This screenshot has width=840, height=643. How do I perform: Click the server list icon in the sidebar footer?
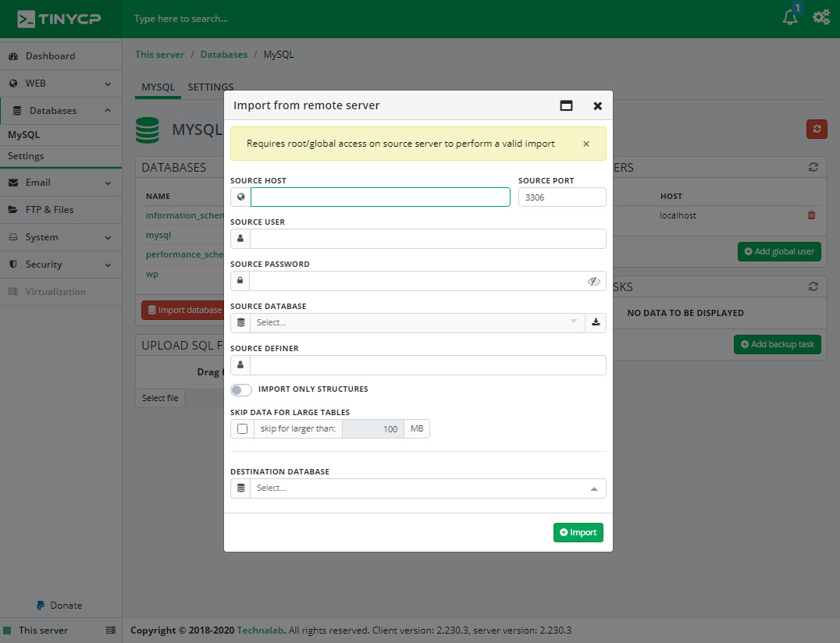111,631
